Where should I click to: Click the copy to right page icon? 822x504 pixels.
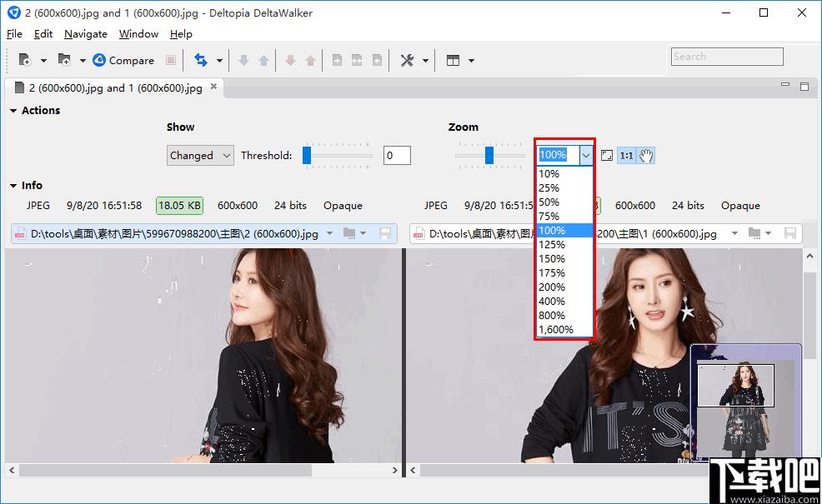[337, 60]
